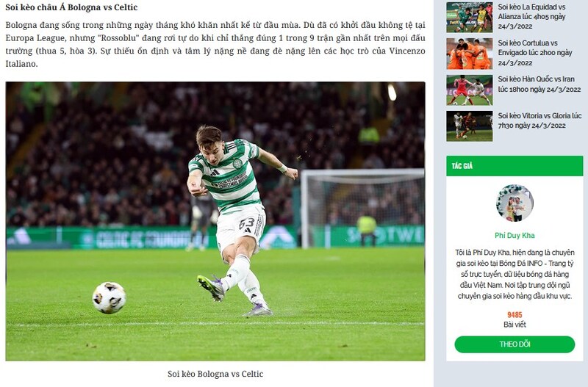Click Vitoria vs Gloria thumbnail image
Screen dimensions: 588x387
pos(469,126)
